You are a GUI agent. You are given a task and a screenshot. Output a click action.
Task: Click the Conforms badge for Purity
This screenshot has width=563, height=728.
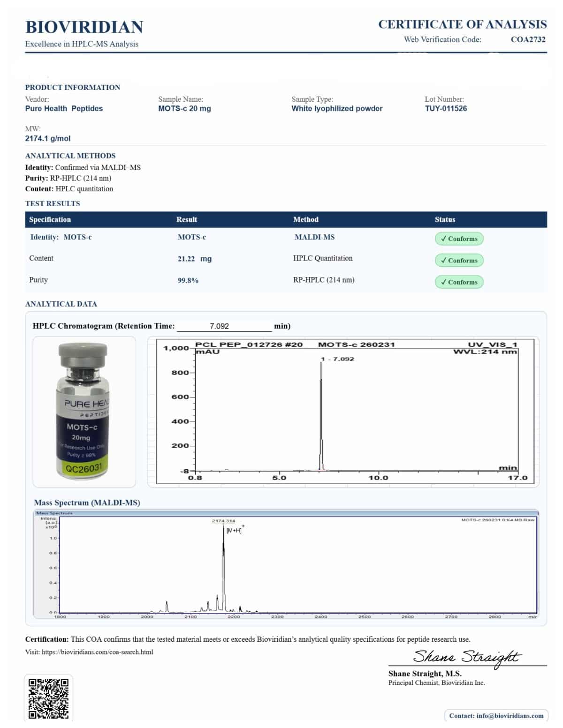tap(458, 282)
